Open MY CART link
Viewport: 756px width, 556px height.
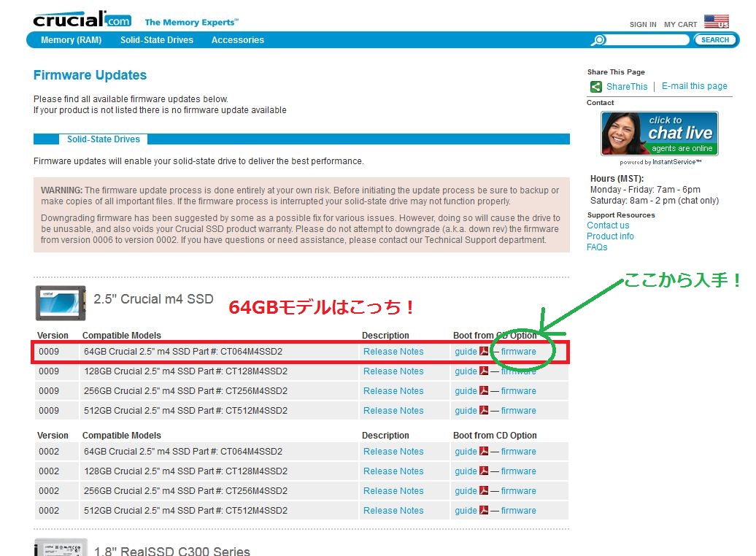[x=680, y=25]
